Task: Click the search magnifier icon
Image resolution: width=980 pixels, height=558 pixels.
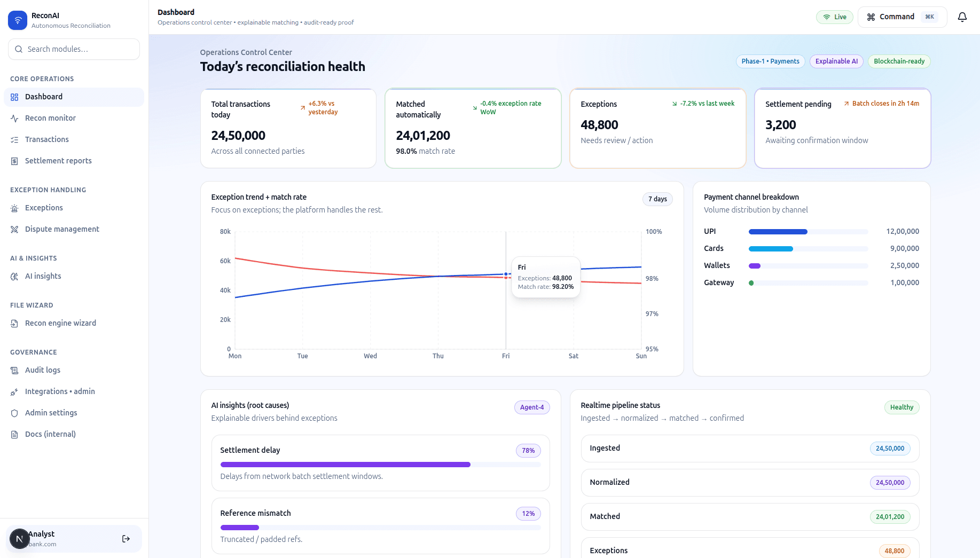Action: 19,49
